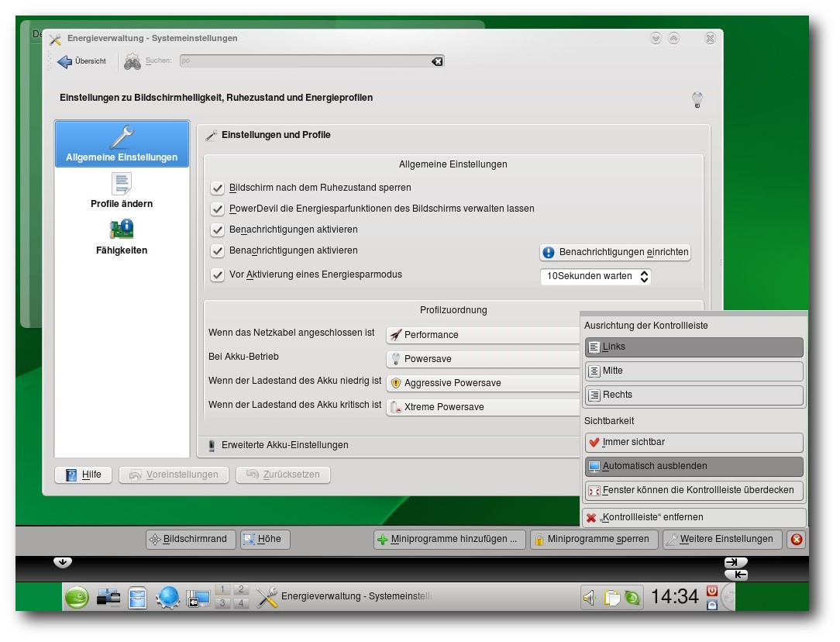
Task: Click Benachrichtigungen einrichten button
Action: pos(615,253)
